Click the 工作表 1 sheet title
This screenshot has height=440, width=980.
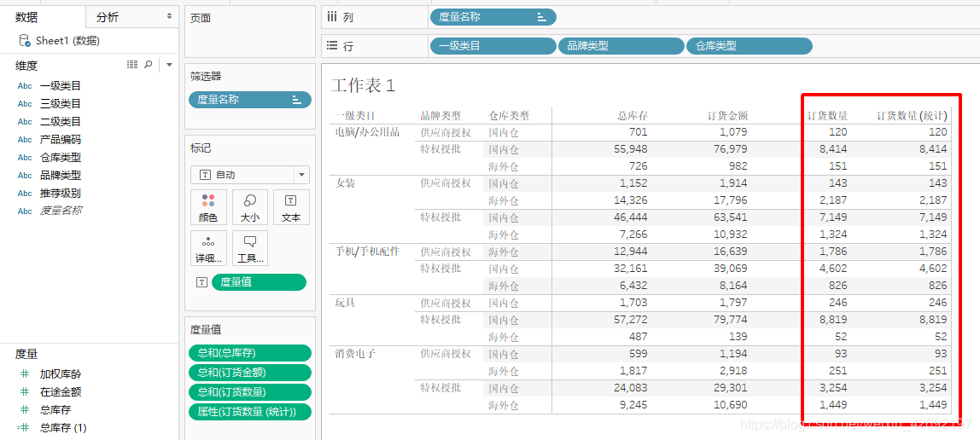(363, 85)
